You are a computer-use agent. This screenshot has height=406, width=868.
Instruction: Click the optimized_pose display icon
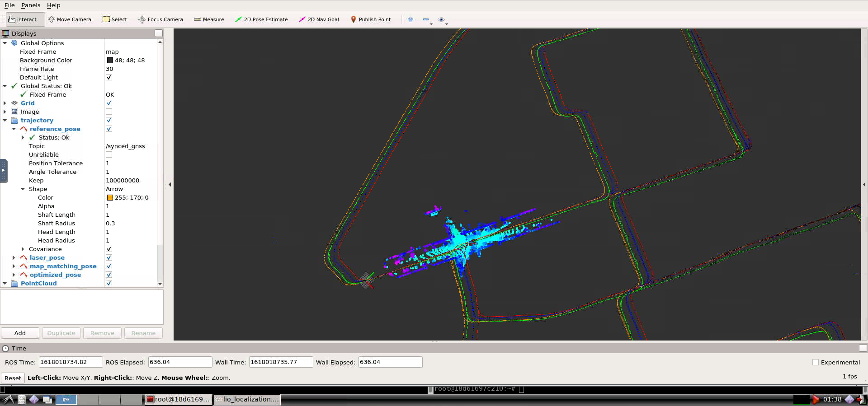pyautogui.click(x=24, y=275)
